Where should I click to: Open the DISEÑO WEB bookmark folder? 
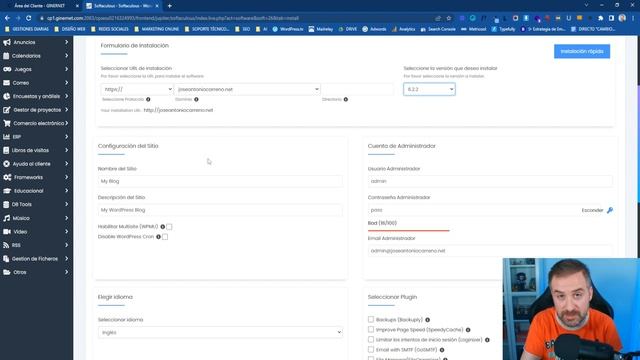pyautogui.click(x=70, y=29)
